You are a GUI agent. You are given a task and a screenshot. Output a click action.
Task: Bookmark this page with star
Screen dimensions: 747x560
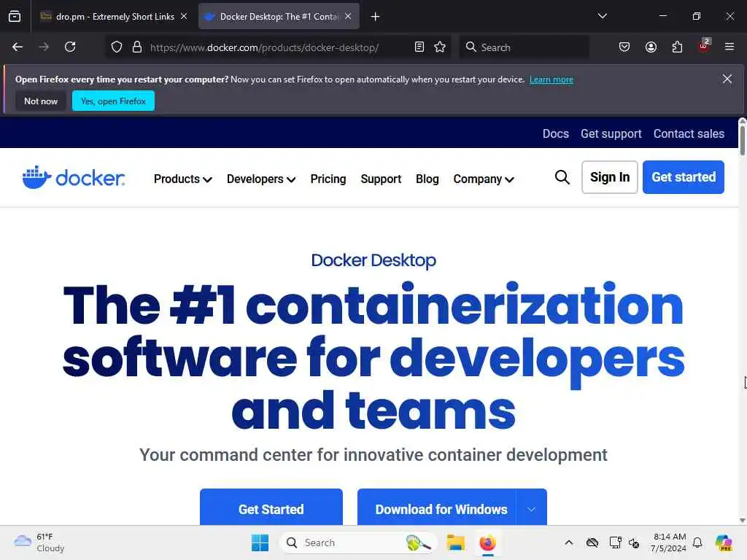pos(440,47)
